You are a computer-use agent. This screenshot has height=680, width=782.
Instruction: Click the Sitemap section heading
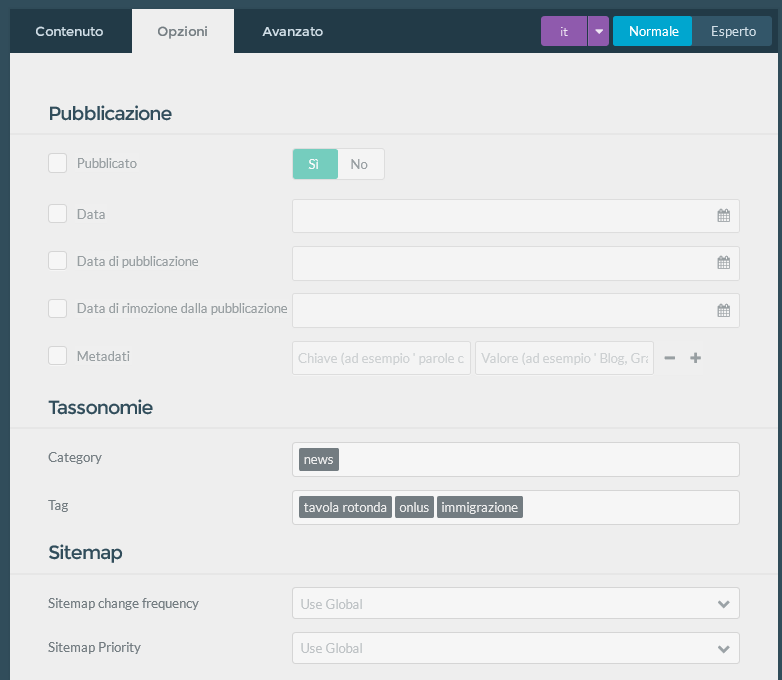click(85, 553)
